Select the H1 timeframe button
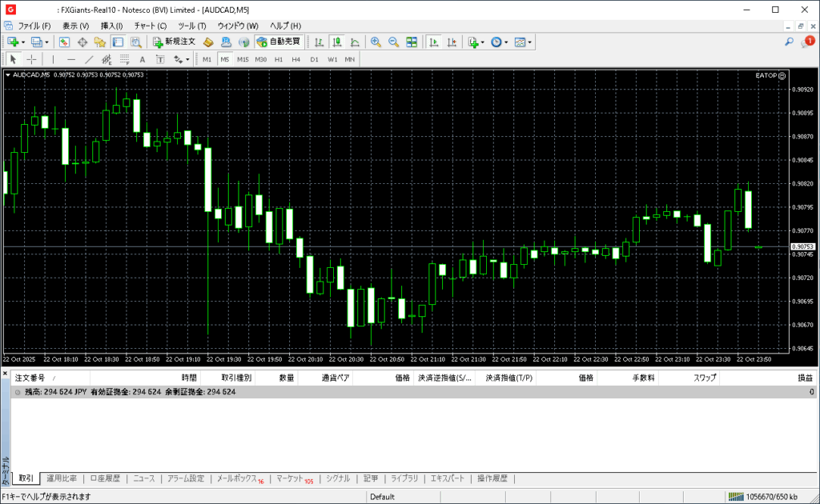 (x=279, y=59)
